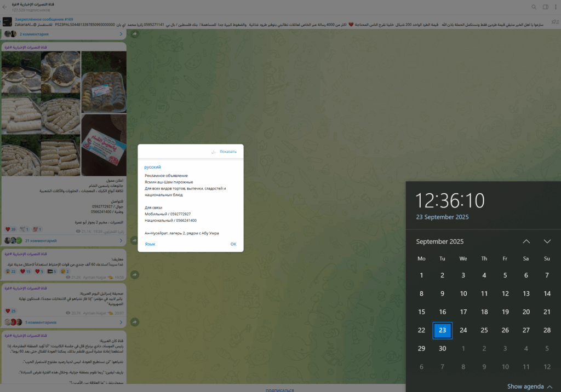This screenshot has height=392, width=561.
Task: Select 24 September in the calendar
Action: tap(463, 330)
